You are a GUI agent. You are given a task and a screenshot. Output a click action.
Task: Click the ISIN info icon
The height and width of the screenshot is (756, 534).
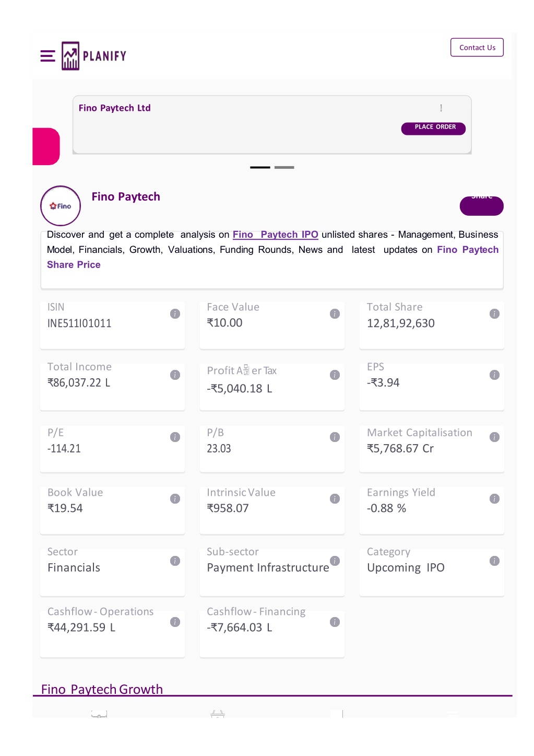pyautogui.click(x=175, y=313)
